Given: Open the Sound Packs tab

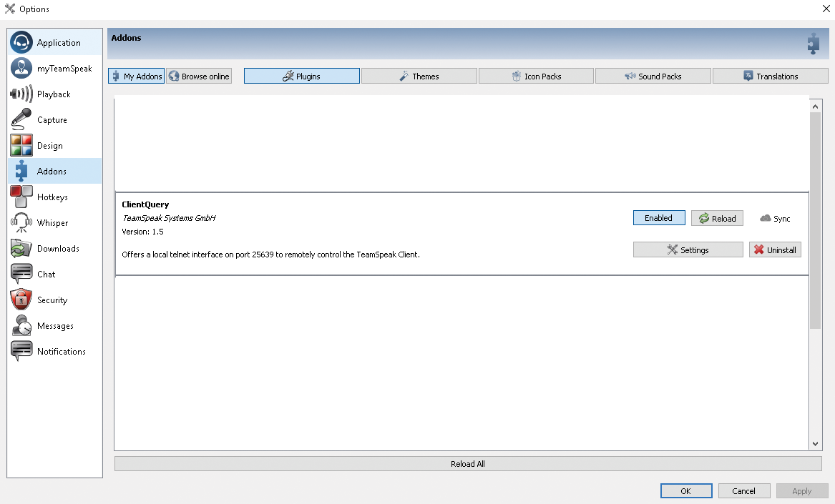Looking at the screenshot, I should [x=653, y=76].
